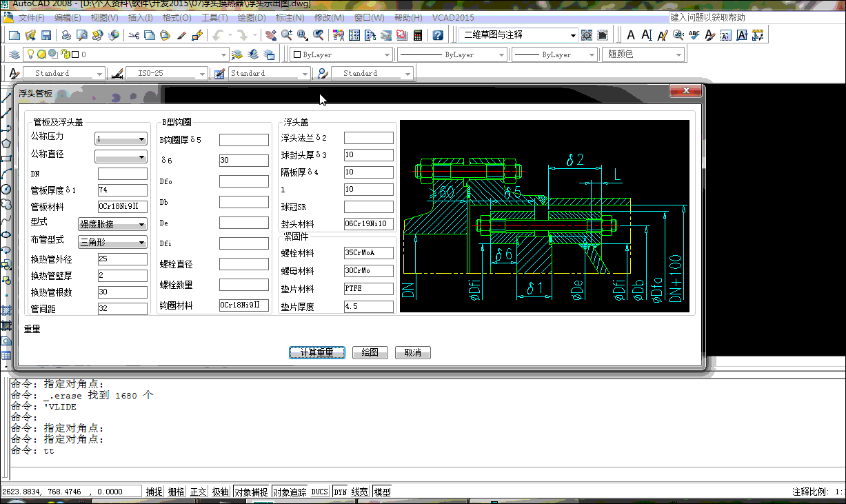
Task: Toggle 栅格 grid display in the status bar
Action: tap(176, 492)
